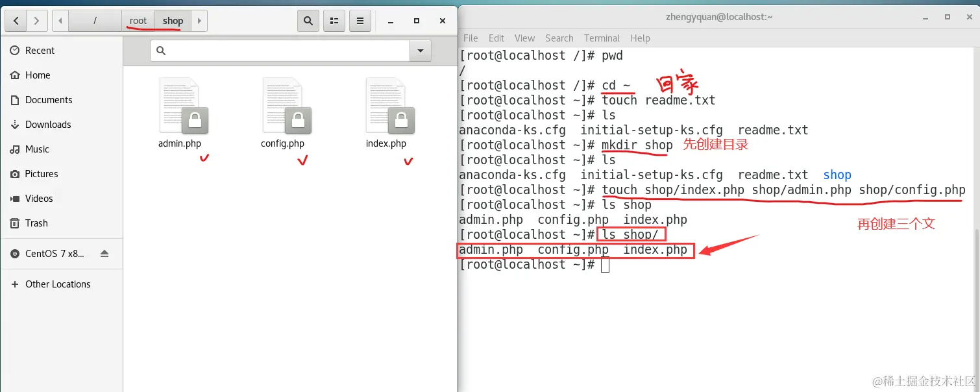The width and height of the screenshot is (980, 392).
Task: Open the CentOS 7 volume in sidebar
Action: [55, 254]
